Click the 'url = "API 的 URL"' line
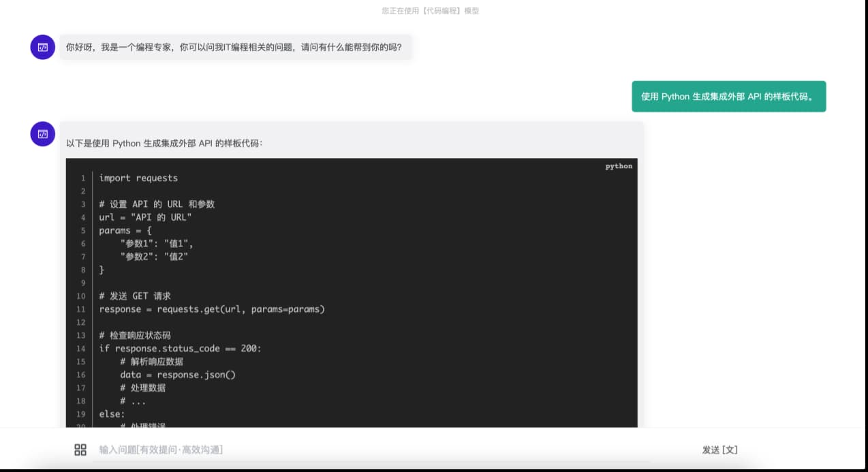This screenshot has height=472, width=868. [x=145, y=217]
